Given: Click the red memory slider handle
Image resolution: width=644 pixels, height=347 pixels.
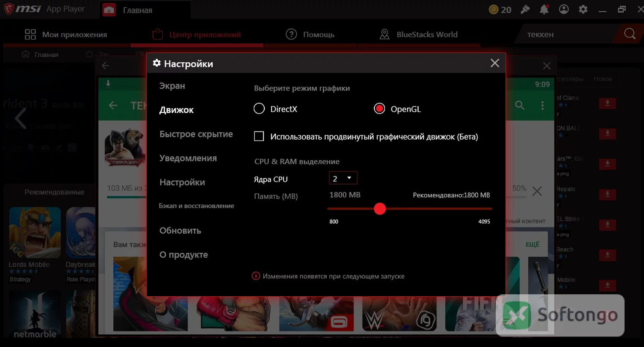Looking at the screenshot, I should (x=380, y=209).
